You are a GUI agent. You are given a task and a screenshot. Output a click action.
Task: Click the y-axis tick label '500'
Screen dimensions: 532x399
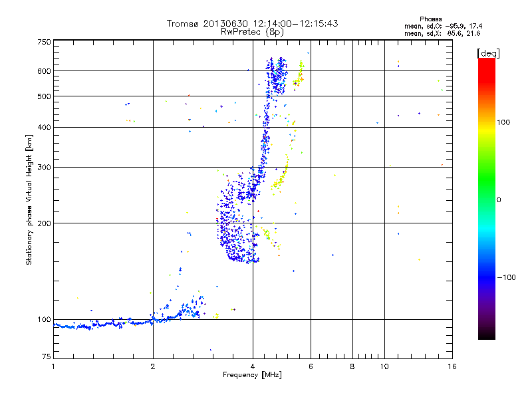pos(44,96)
